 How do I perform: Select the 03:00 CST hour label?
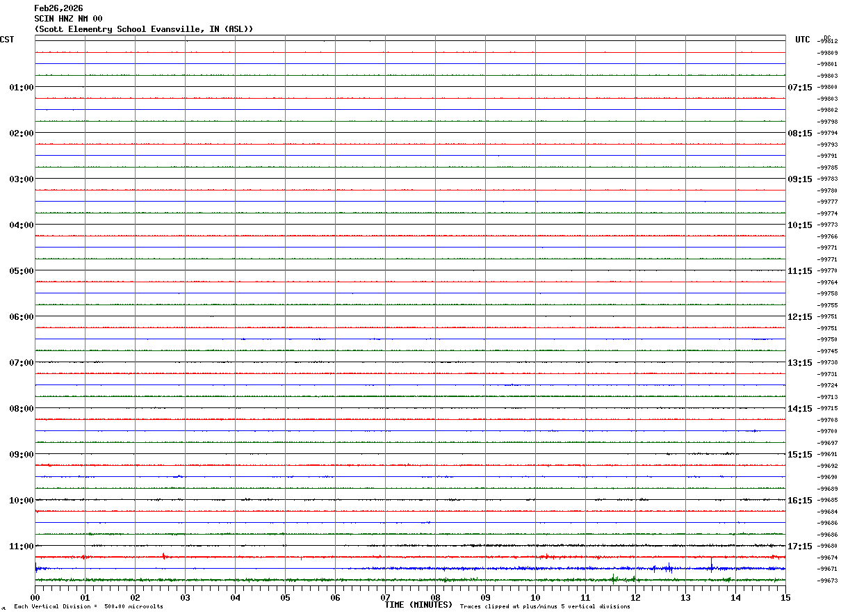pyautogui.click(x=22, y=179)
